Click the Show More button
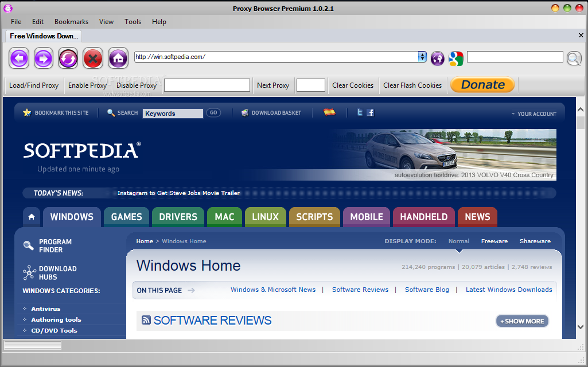Image resolution: width=588 pixels, height=367 pixels. 523,321
